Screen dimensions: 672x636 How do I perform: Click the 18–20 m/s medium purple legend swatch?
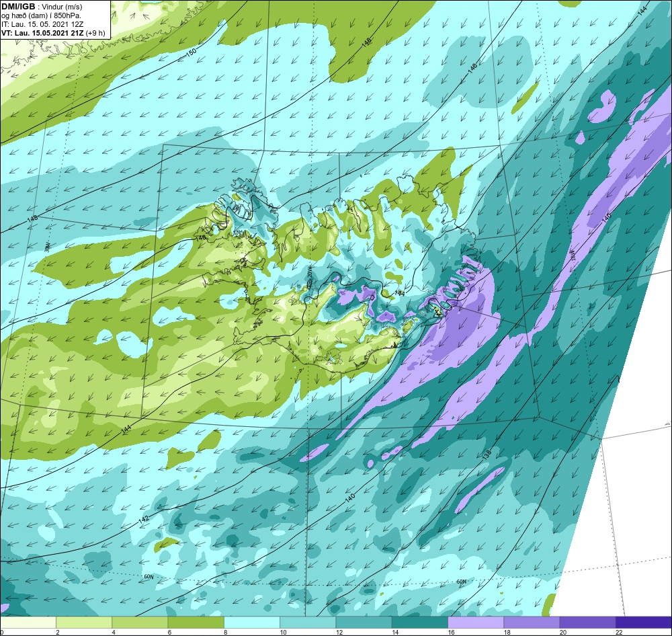[532, 621]
